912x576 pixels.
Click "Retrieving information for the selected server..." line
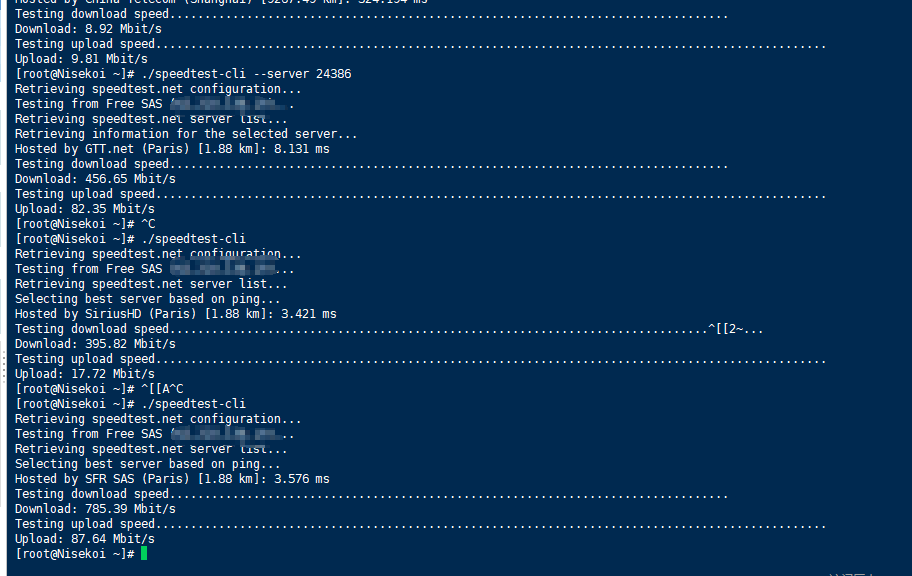[186, 134]
